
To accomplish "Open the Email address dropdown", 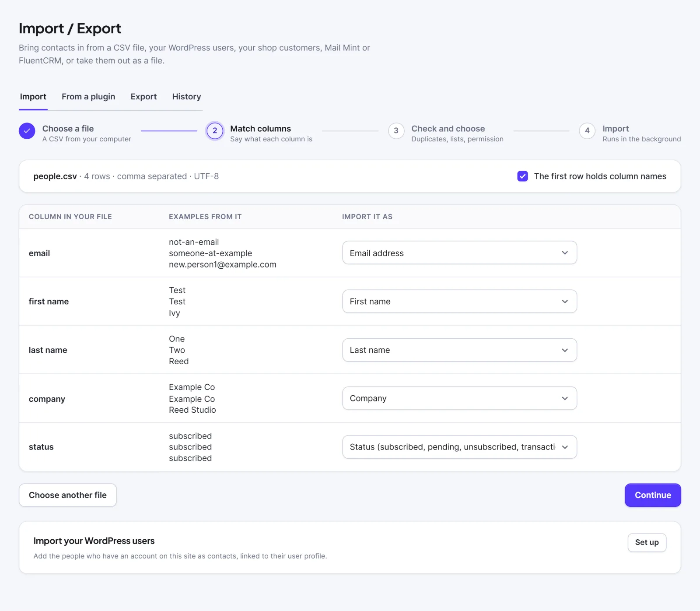I will pyautogui.click(x=459, y=253).
